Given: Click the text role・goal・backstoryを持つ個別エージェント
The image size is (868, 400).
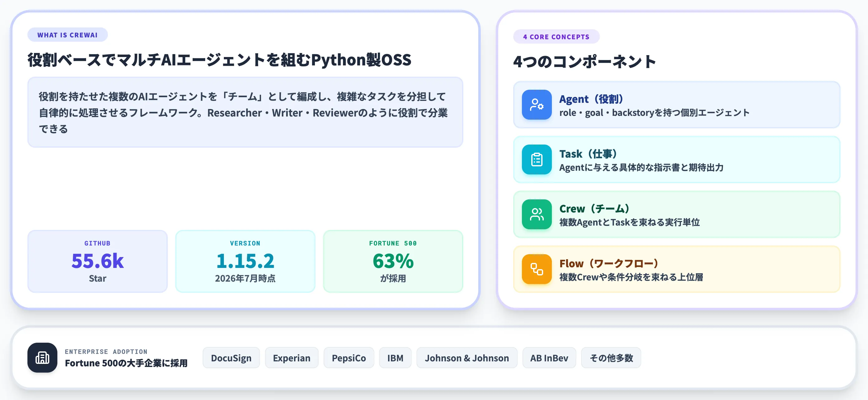Looking at the screenshot, I should pyautogui.click(x=654, y=112).
